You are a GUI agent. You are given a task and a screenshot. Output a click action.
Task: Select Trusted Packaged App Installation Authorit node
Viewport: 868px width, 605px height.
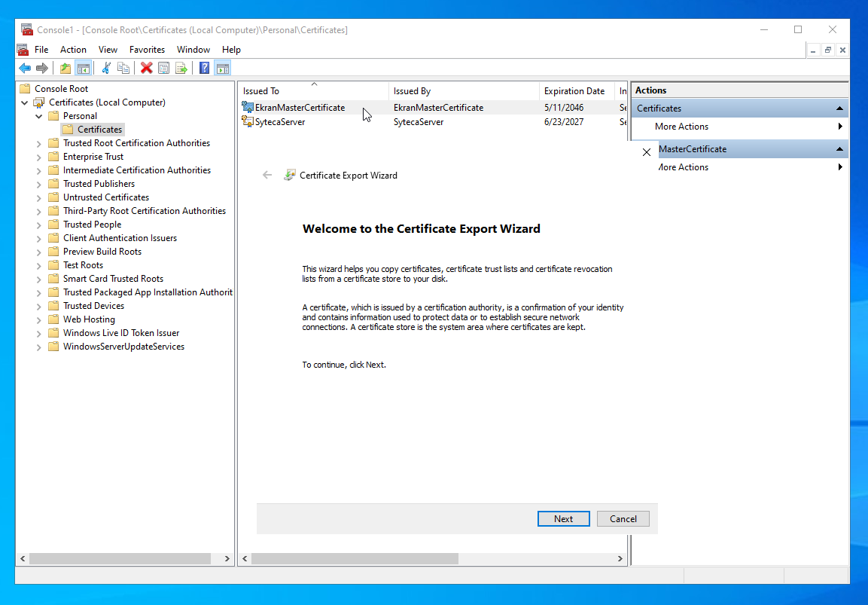pos(148,292)
